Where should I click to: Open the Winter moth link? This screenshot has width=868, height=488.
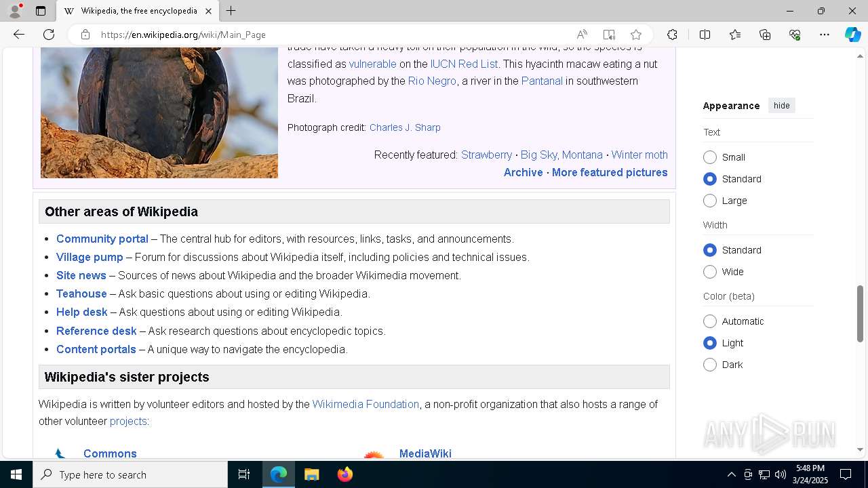[639, 155]
